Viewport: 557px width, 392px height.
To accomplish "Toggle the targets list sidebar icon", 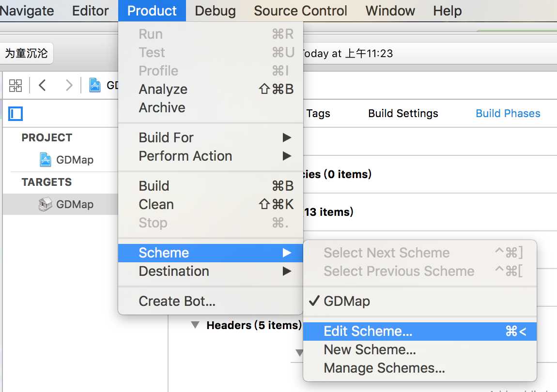I will click(x=15, y=114).
